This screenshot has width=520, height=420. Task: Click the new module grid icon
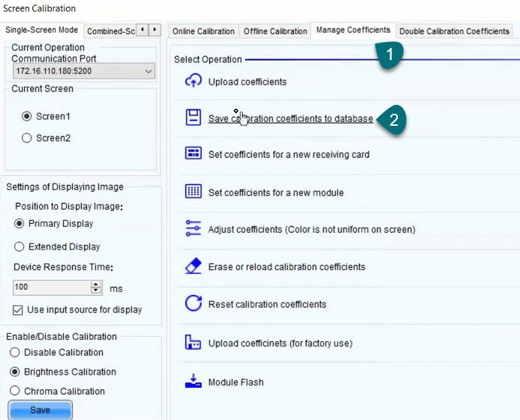193,192
